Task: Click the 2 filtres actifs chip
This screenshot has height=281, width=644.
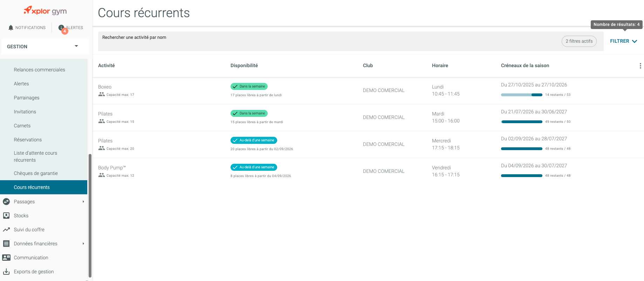Action: (x=579, y=41)
